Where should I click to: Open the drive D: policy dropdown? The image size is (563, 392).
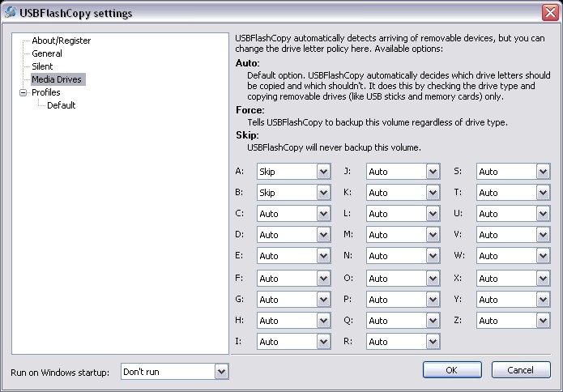pyautogui.click(x=294, y=235)
